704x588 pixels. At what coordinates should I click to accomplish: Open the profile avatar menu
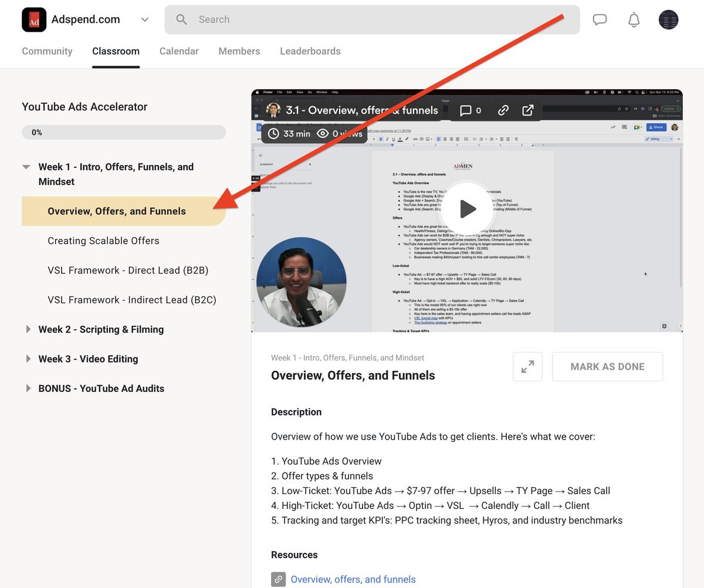click(668, 19)
